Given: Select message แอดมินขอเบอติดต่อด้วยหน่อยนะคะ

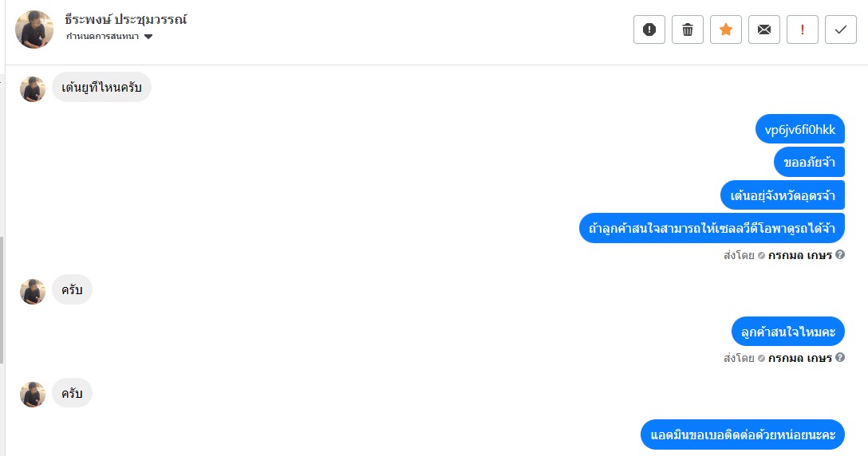Looking at the screenshot, I should coord(743,434).
